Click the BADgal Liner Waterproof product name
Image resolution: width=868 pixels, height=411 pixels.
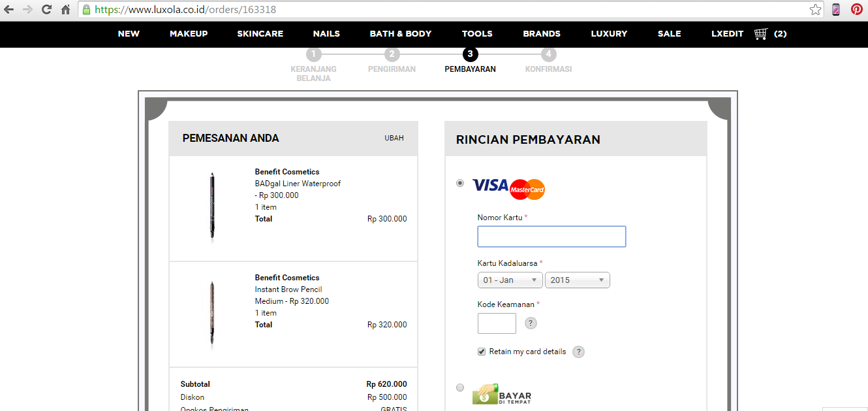coord(298,184)
